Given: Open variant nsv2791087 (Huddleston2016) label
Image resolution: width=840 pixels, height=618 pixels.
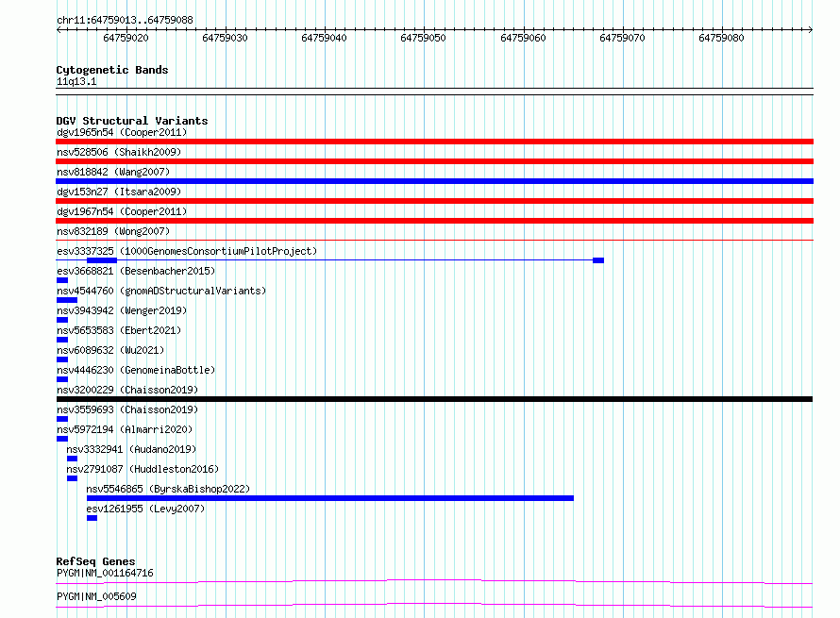Looking at the screenshot, I should pos(143,469).
